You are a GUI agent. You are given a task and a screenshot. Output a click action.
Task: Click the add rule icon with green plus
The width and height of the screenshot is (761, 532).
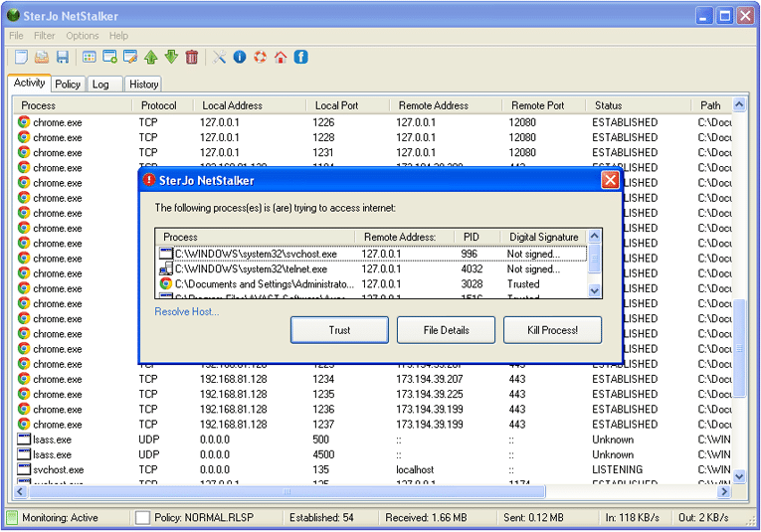point(109,58)
